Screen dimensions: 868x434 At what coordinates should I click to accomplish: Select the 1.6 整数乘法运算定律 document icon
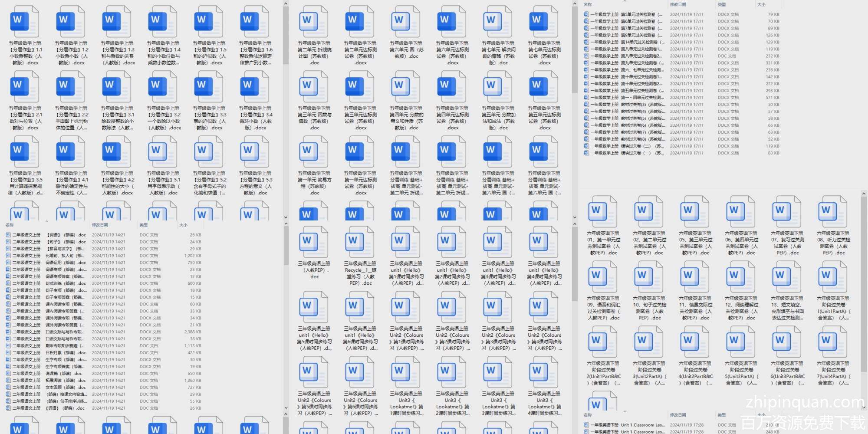pos(255,22)
